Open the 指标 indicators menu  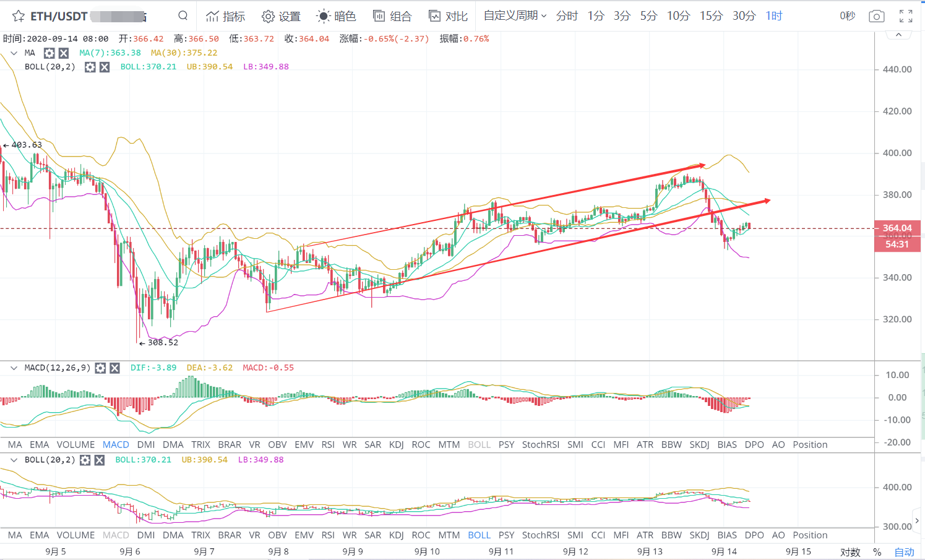click(x=225, y=16)
